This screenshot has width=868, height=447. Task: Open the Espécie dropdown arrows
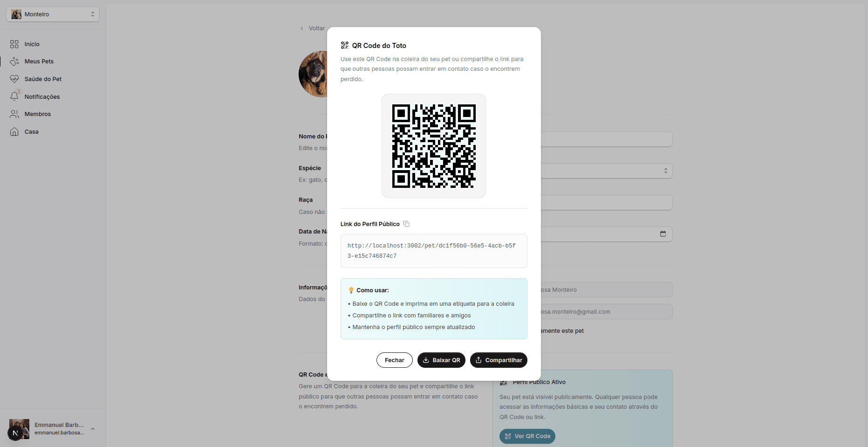tap(666, 171)
